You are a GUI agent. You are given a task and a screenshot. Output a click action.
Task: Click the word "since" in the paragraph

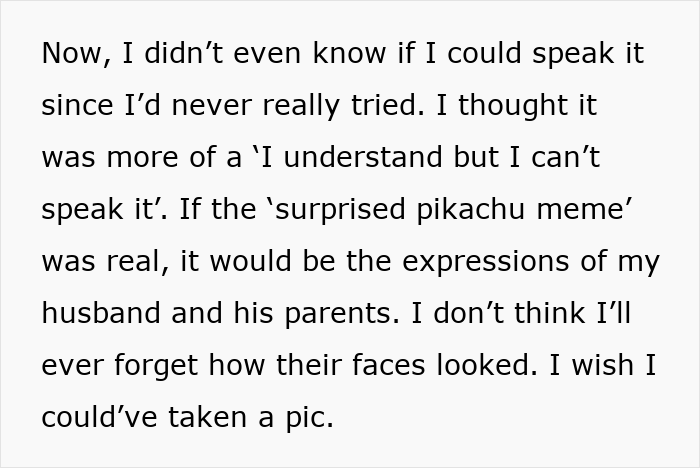76,106
